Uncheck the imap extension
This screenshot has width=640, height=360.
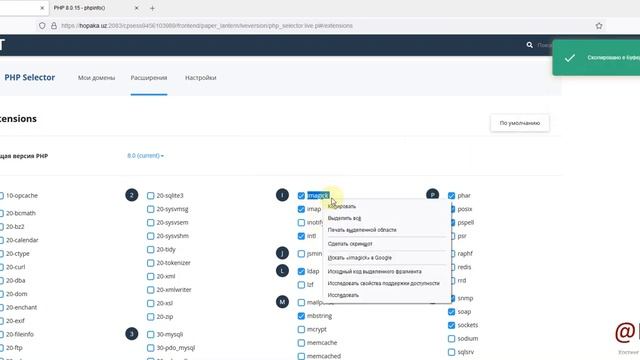coord(301,209)
